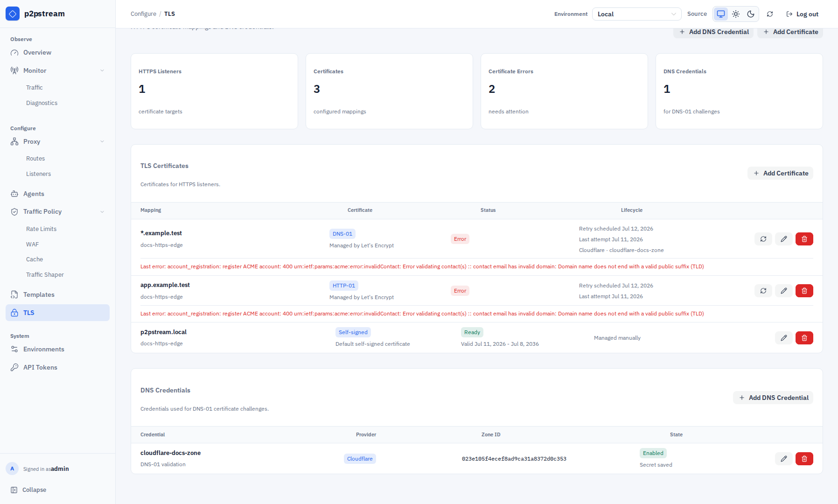Switch to light theme sun icon

click(x=736, y=14)
